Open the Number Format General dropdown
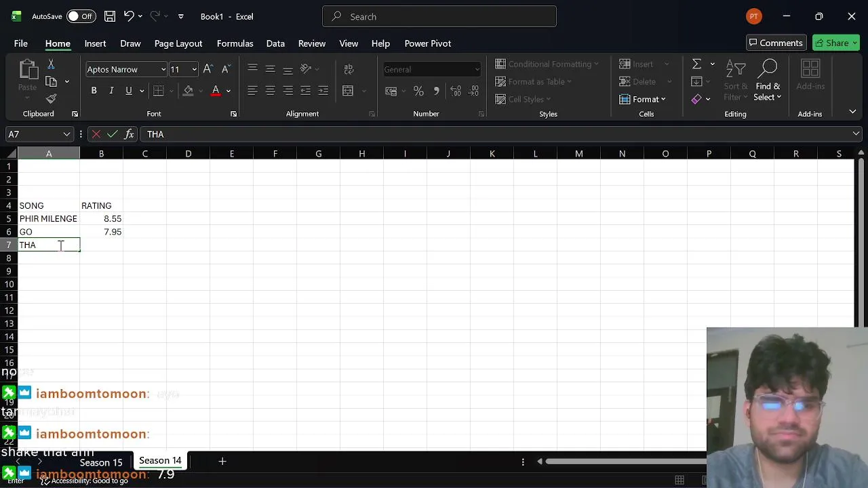The width and height of the screenshot is (868, 488). pos(477,69)
